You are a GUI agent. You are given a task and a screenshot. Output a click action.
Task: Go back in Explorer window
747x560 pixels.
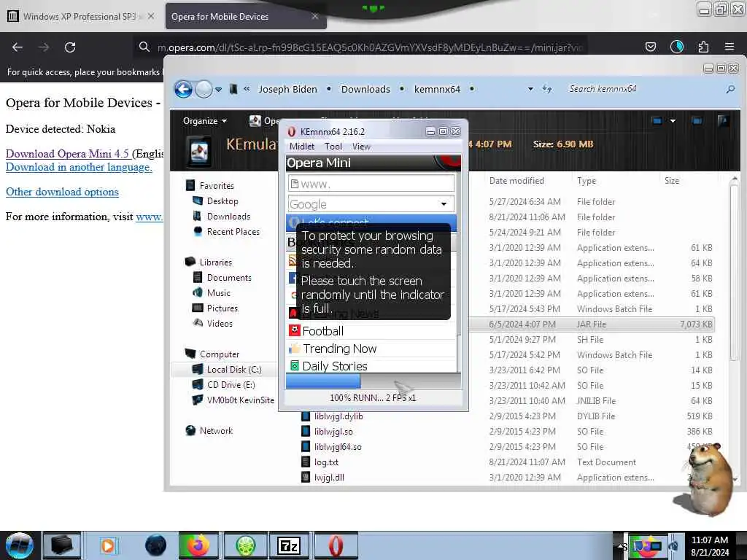183,89
